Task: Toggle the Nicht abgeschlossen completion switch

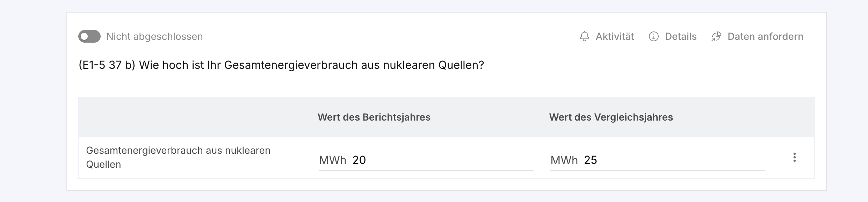Action: (x=89, y=36)
